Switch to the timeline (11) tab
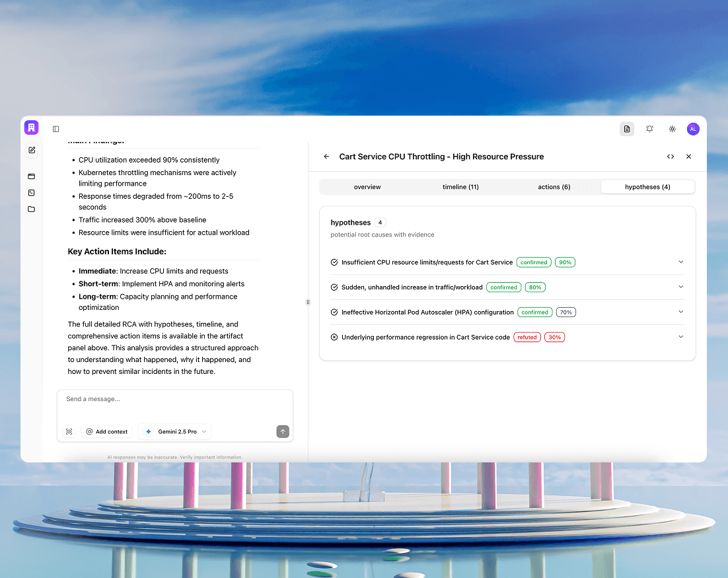The height and width of the screenshot is (578, 728). (460, 187)
